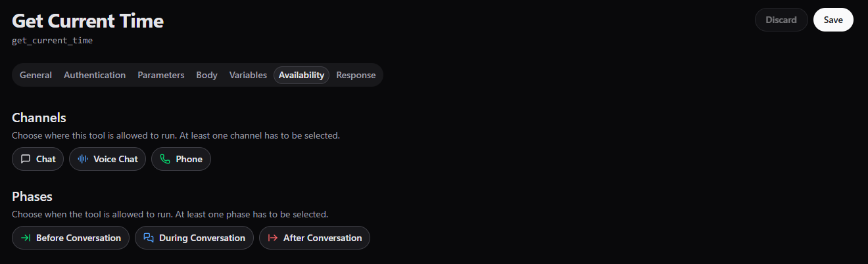
Task: Switch to the Response tab
Action: pyautogui.click(x=356, y=75)
